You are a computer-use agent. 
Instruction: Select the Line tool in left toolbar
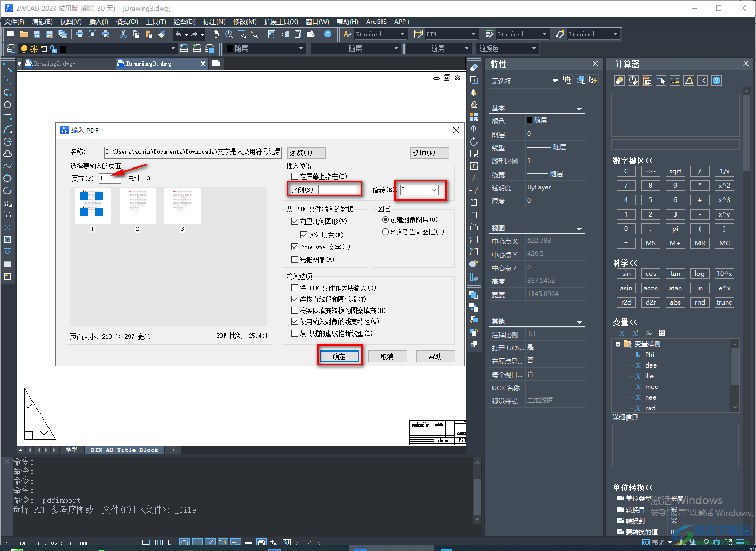point(7,68)
